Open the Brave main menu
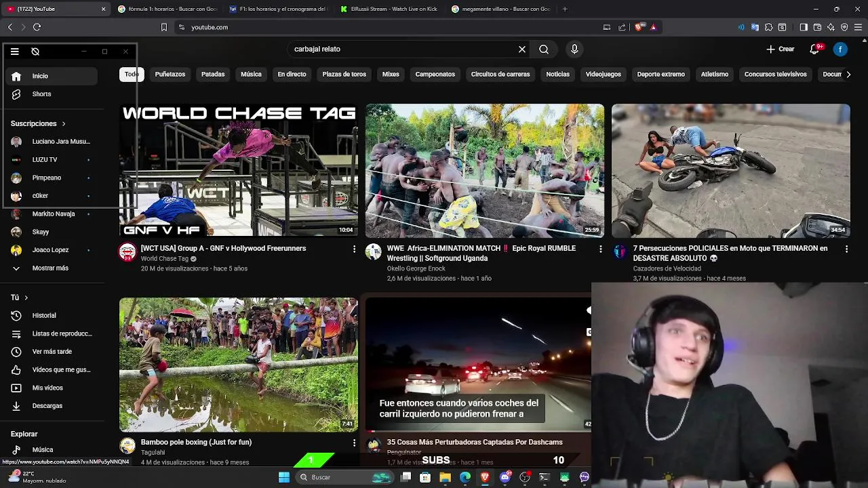 tap(859, 27)
